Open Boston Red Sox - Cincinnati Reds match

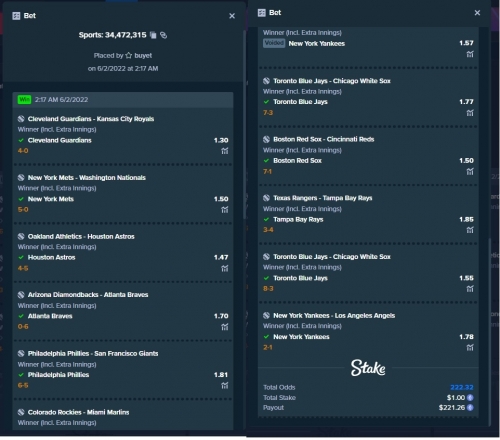(324, 139)
